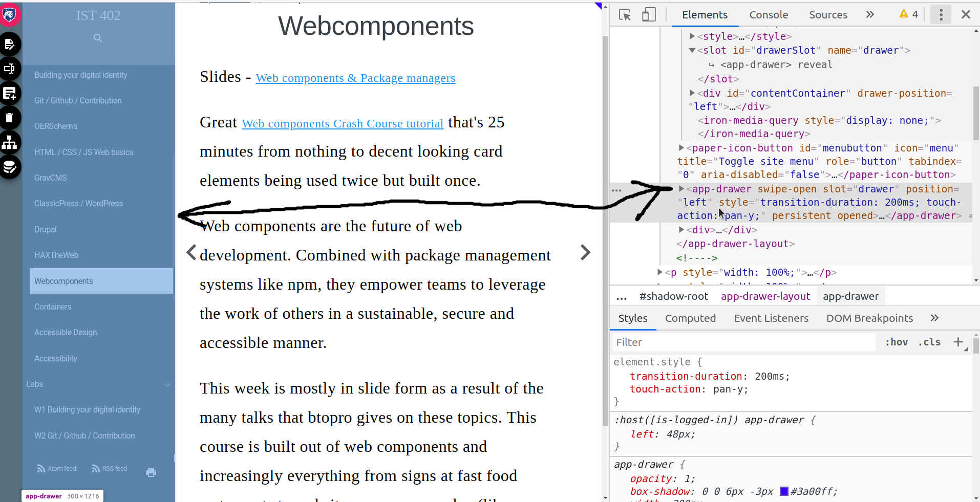The height and width of the screenshot is (502, 980).
Task: Toggle the .cls classes button
Action: (x=929, y=342)
